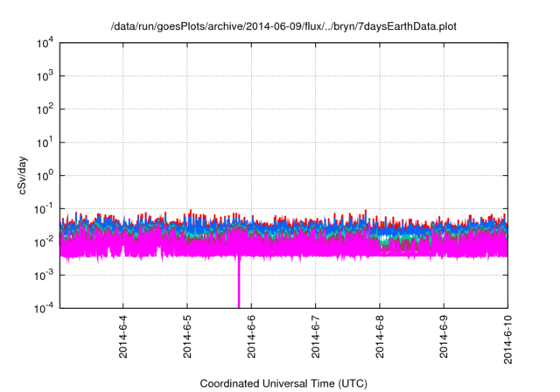Click the 10^3 y-axis tick label
The image size is (560, 392).
click(x=45, y=76)
